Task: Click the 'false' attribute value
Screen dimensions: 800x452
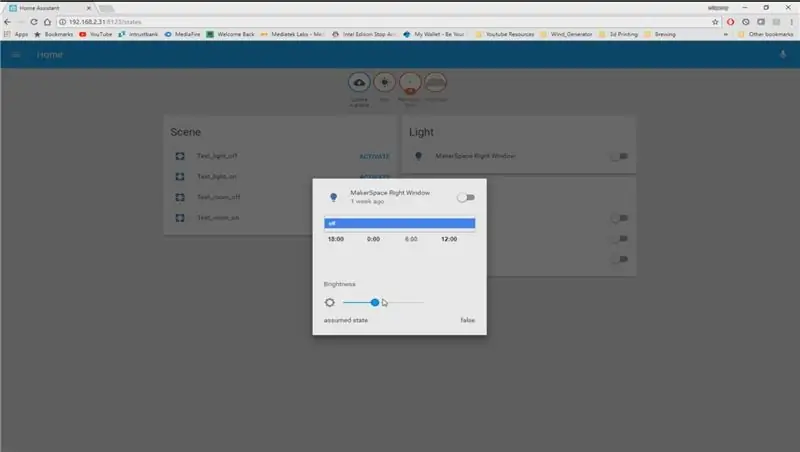Action: tap(467, 320)
